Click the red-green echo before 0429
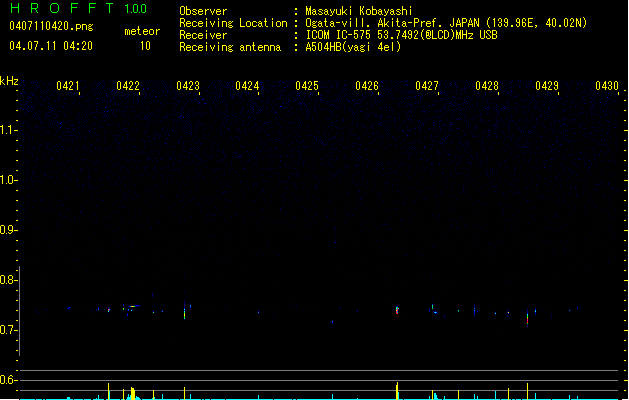Viewport: 629px width, 400px height. click(x=528, y=318)
